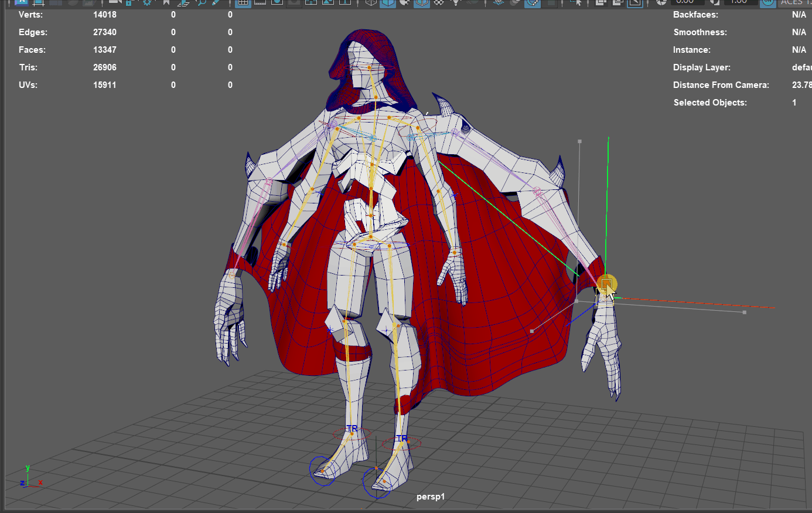This screenshot has width=812, height=513.
Task: Click the vertex count 14018
Action: 105,15
